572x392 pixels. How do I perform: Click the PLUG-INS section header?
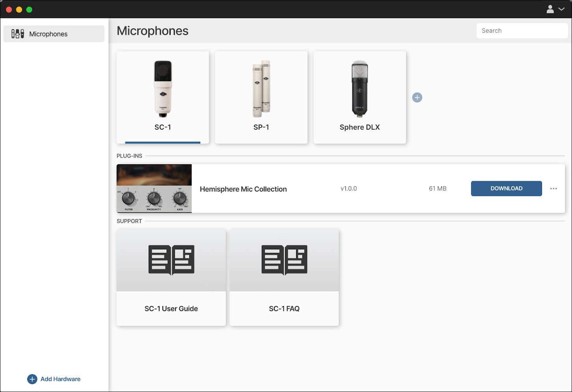coord(129,156)
